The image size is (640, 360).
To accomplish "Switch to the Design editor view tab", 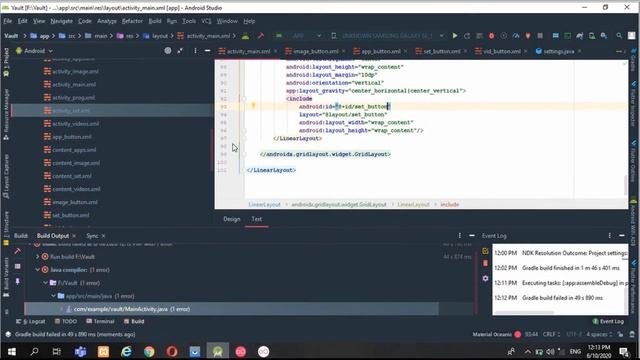I will tap(232, 219).
